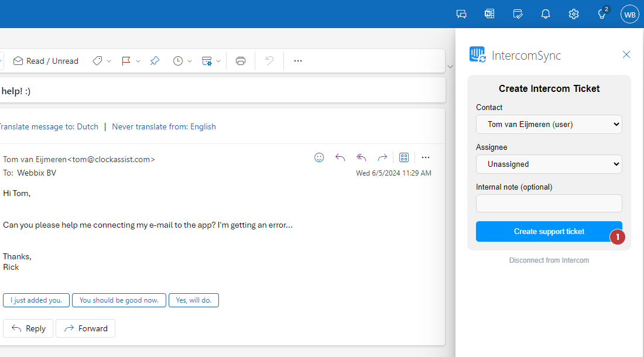Close the IntercomSync panel
Screen dimensions: 644x357
click(626, 54)
